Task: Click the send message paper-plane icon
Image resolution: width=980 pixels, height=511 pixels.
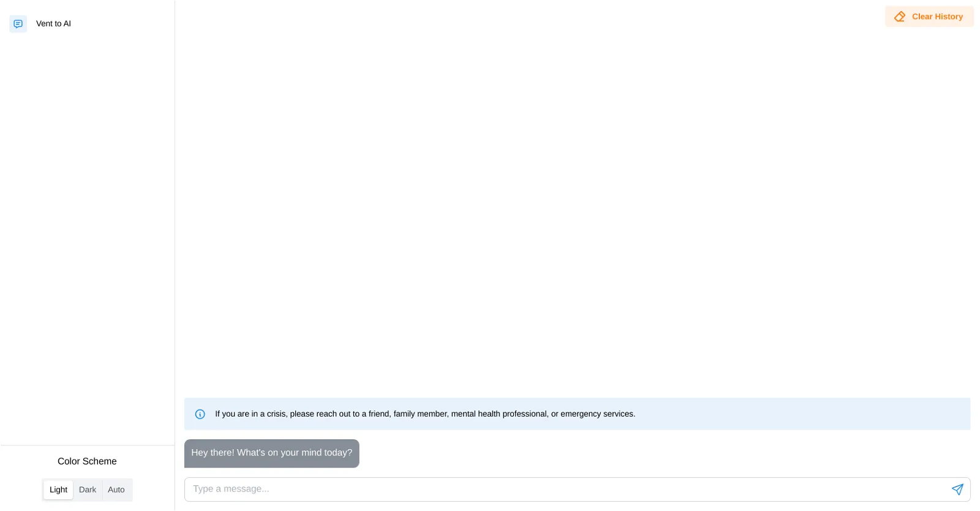Action: 957,489
